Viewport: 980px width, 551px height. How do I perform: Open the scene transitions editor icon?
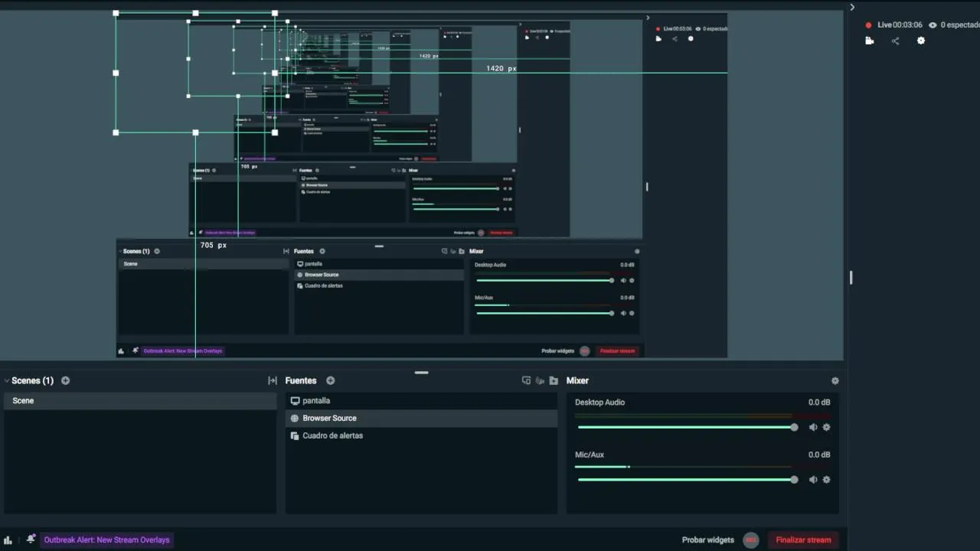273,380
